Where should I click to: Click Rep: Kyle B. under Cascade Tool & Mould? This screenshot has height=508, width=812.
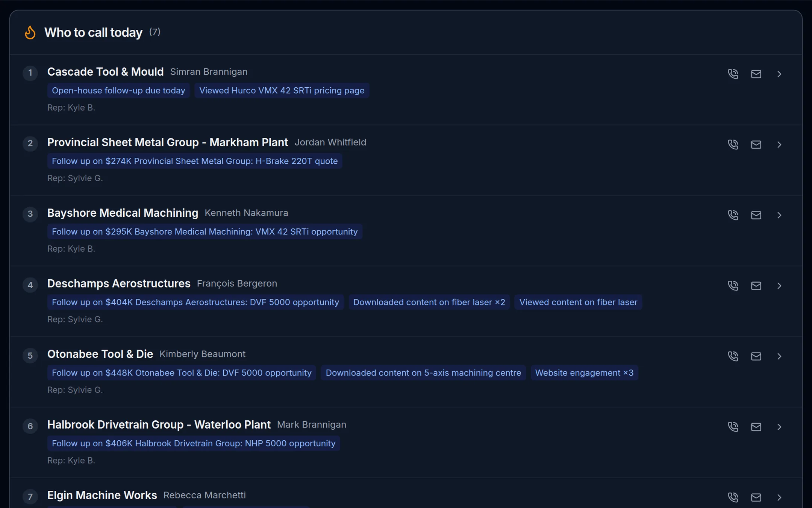click(71, 108)
